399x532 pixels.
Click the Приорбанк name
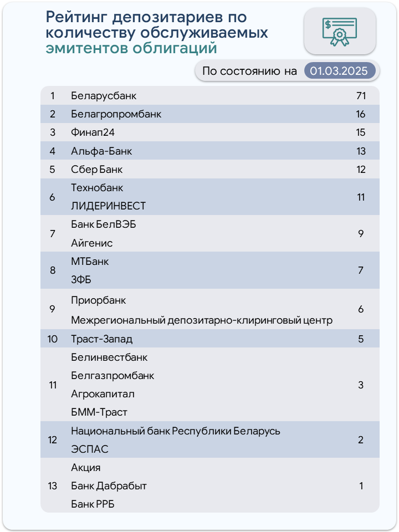(x=99, y=300)
